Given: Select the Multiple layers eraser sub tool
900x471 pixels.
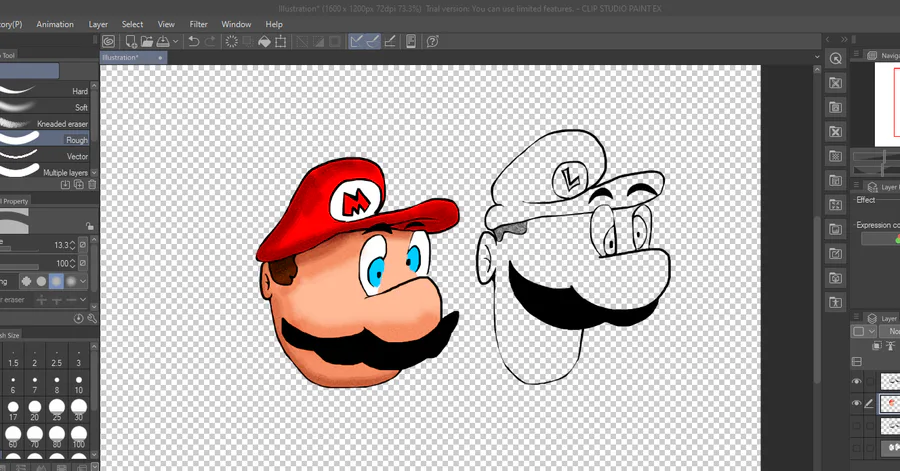Looking at the screenshot, I should click(x=45, y=172).
